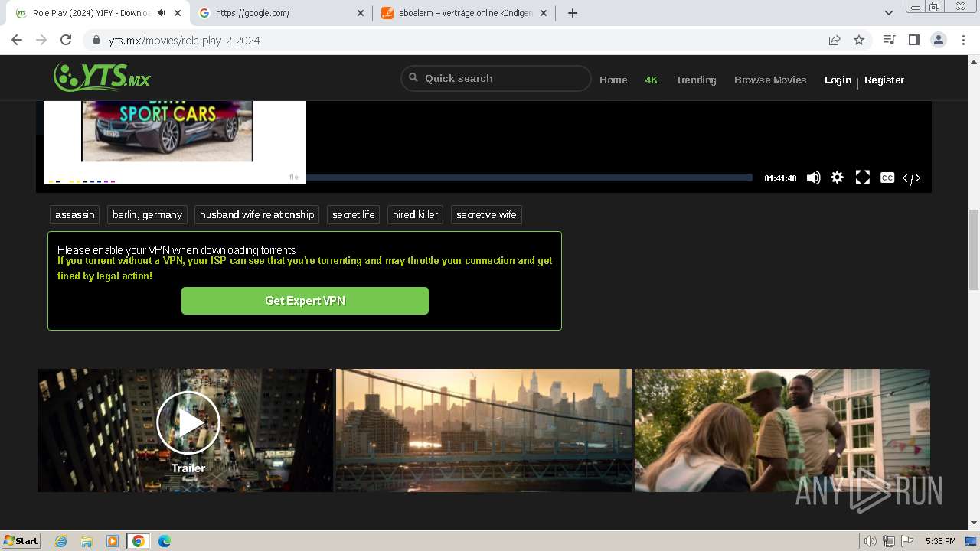Open system tray volume icon

pos(871,541)
